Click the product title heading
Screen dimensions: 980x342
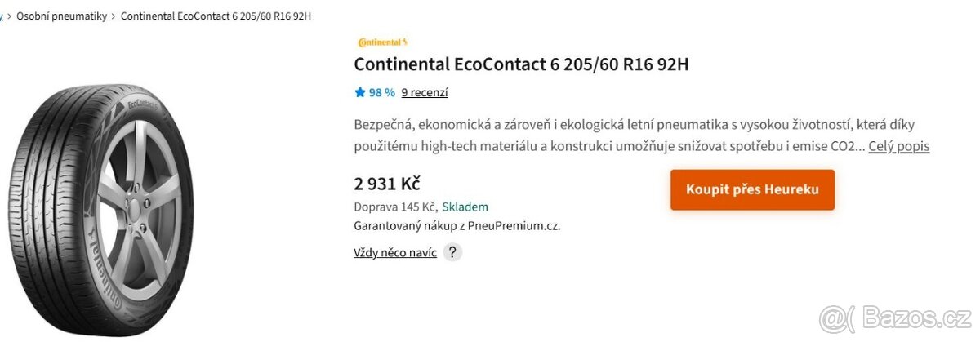coord(521,64)
